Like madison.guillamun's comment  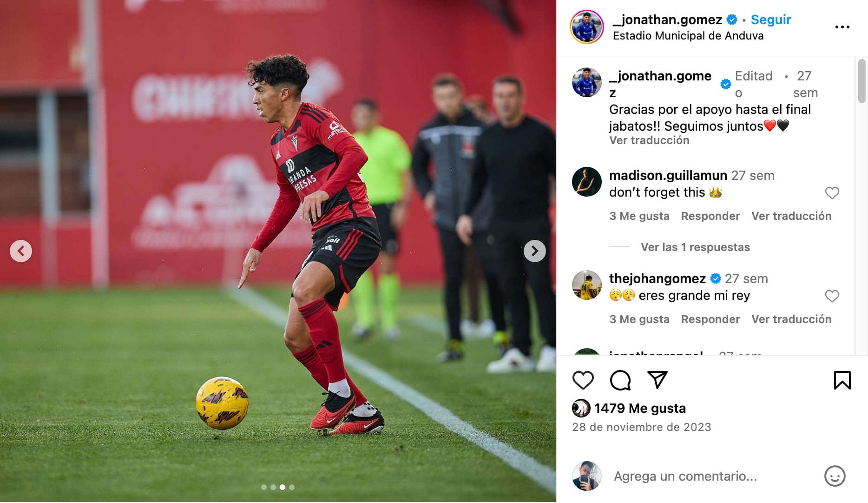point(832,192)
